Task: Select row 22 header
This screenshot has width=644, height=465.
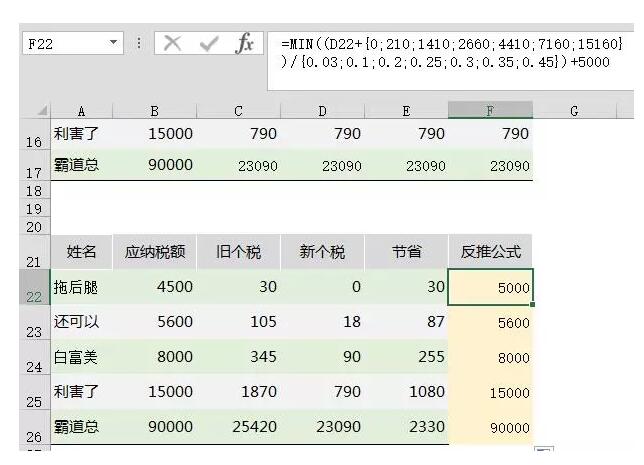Action: 34,287
